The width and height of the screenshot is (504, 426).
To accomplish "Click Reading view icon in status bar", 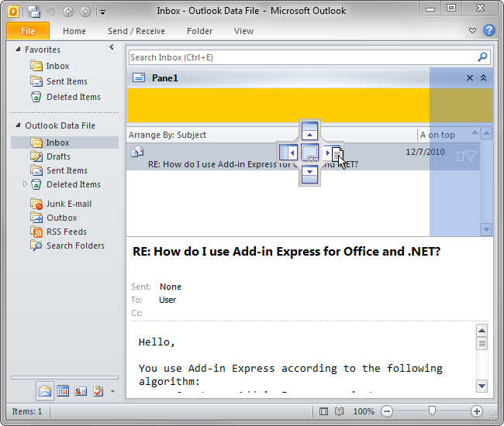I will tap(339, 411).
